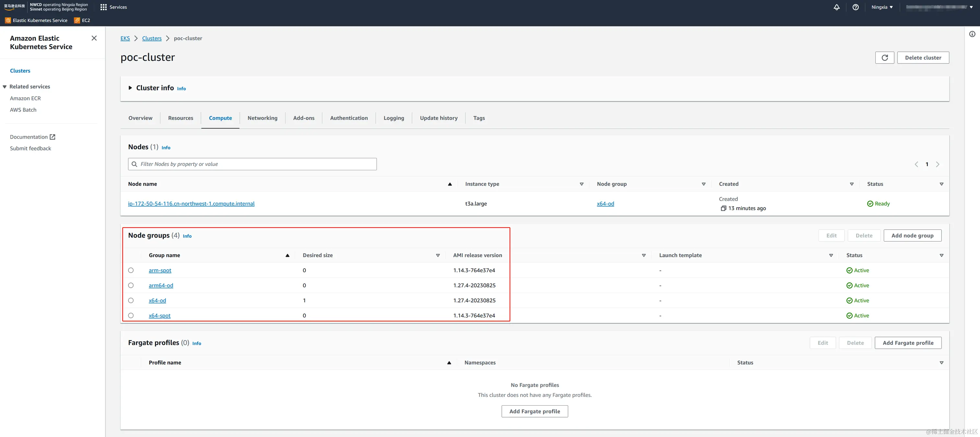The width and height of the screenshot is (980, 437).
Task: Sort node groups by Group name arrow
Action: click(287, 256)
